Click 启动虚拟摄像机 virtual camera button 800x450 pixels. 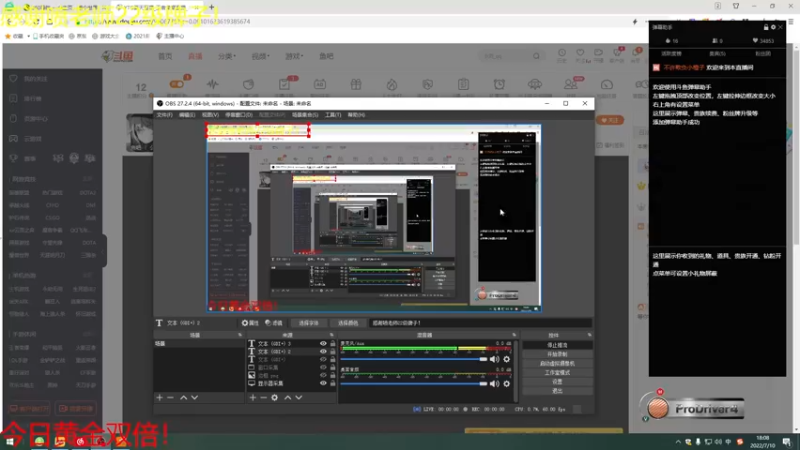pos(557,364)
